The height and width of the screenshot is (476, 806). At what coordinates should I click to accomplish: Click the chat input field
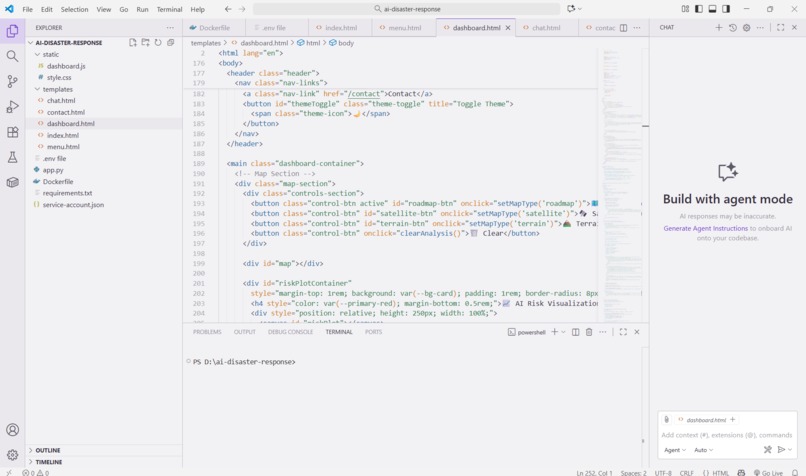(726, 435)
